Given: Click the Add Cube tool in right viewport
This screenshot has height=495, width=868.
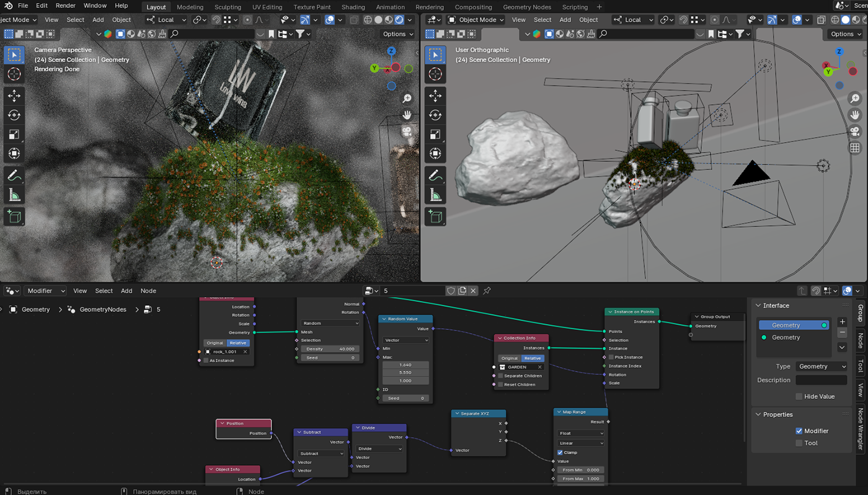Looking at the screenshot, I should pos(435,216).
